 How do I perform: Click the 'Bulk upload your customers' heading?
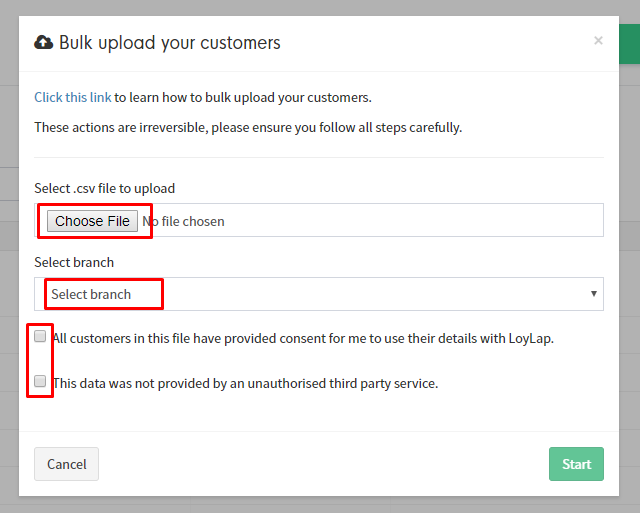[x=170, y=42]
